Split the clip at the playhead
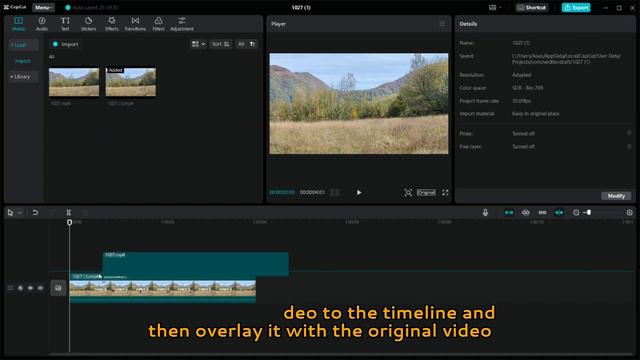 [x=69, y=213]
